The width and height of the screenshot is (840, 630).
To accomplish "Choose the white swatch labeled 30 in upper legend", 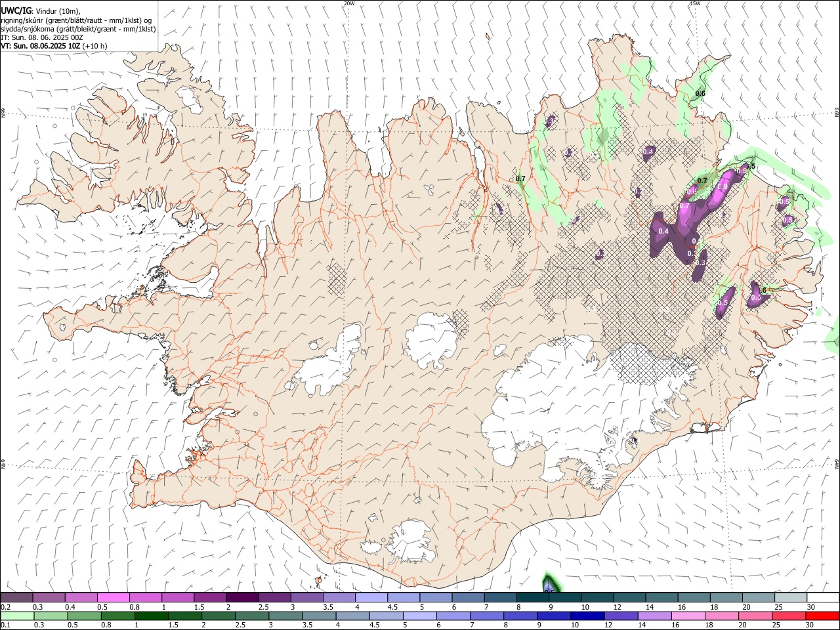I will point(823,597).
